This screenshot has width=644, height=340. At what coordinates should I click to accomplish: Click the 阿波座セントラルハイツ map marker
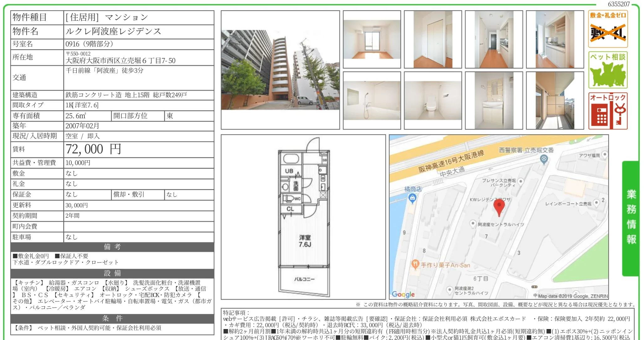pos(473,224)
